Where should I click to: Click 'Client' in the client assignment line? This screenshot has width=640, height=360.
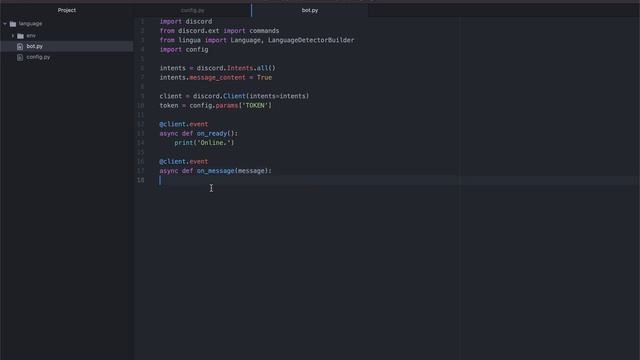tap(234, 96)
